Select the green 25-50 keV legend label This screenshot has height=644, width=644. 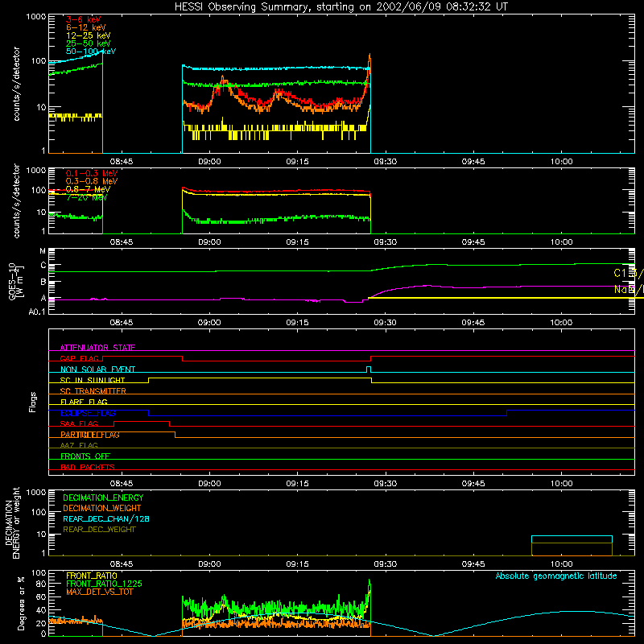tap(88, 43)
